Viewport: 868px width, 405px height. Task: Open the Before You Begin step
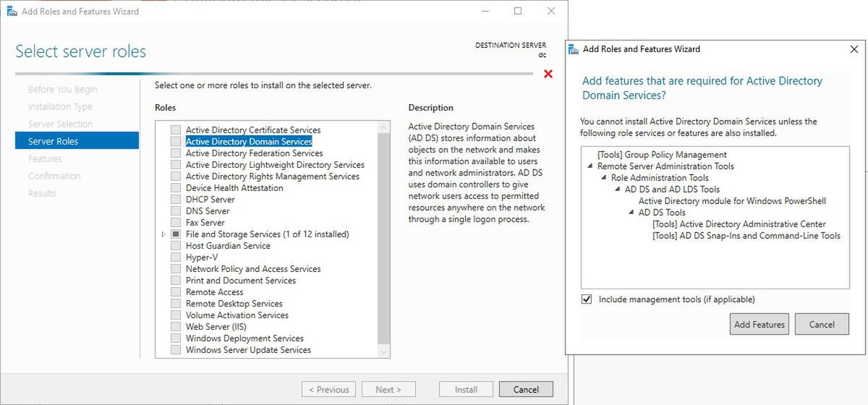[x=62, y=90]
